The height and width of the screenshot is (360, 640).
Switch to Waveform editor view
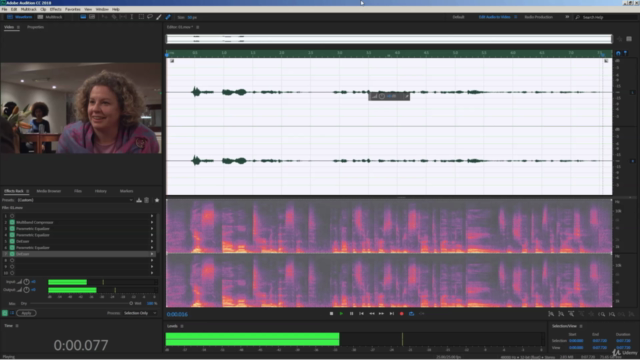[19, 17]
